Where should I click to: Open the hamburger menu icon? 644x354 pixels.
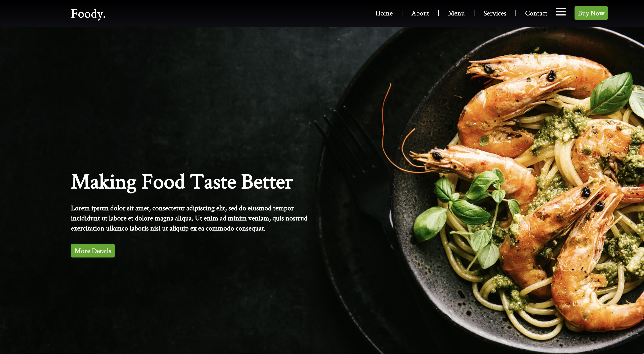coord(560,12)
